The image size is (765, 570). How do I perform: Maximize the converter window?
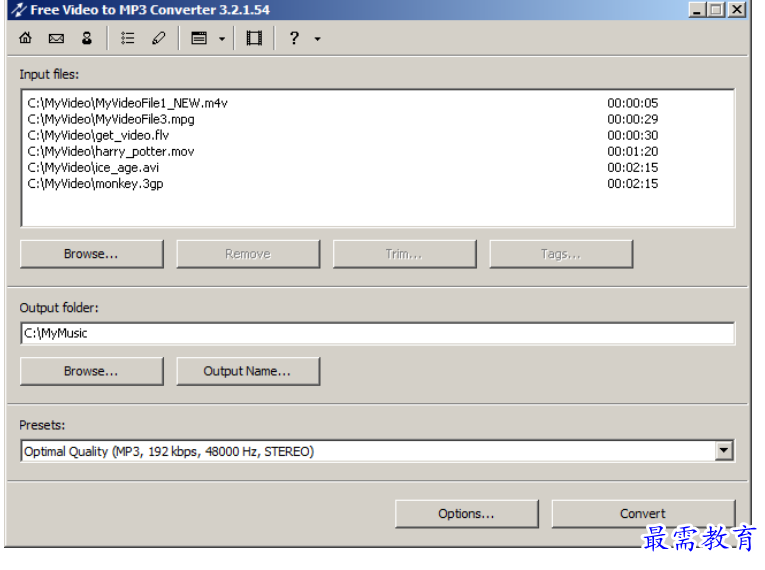pyautogui.click(x=716, y=10)
